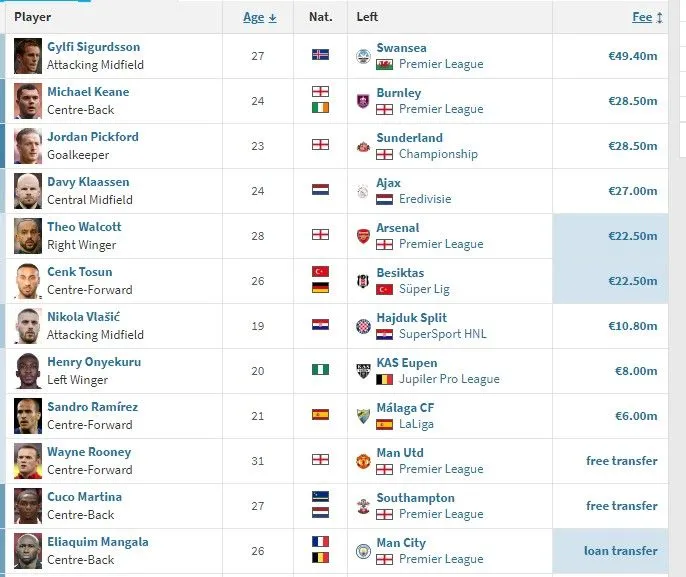The height and width of the screenshot is (577, 686).
Task: Click Nigeria flag in Onyekuru's row
Action: (320, 370)
